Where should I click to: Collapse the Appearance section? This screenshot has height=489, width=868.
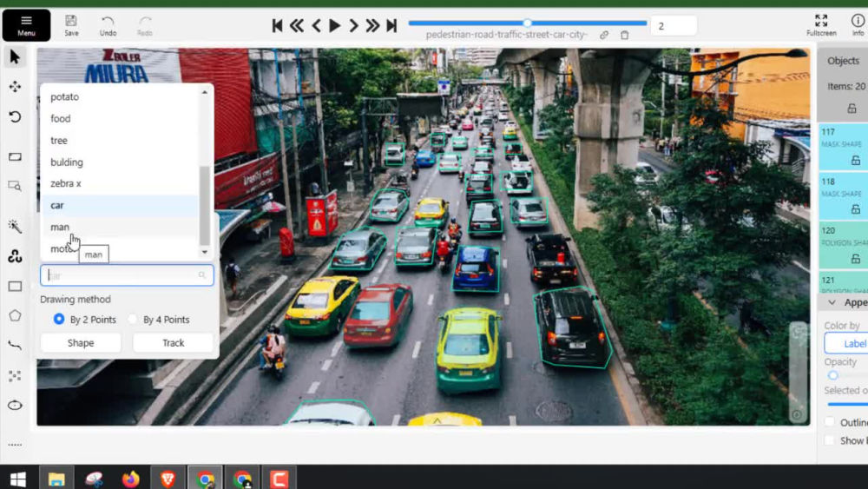tap(832, 302)
